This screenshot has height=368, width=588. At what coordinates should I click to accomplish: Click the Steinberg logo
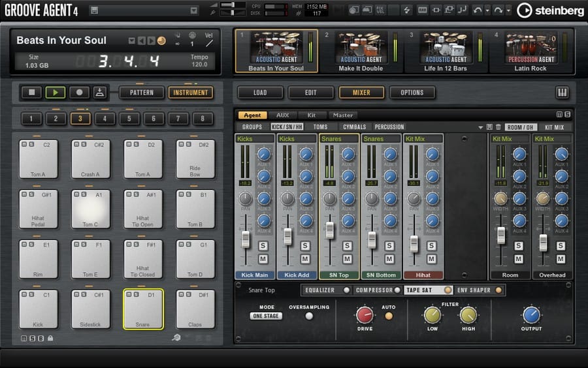(550, 10)
